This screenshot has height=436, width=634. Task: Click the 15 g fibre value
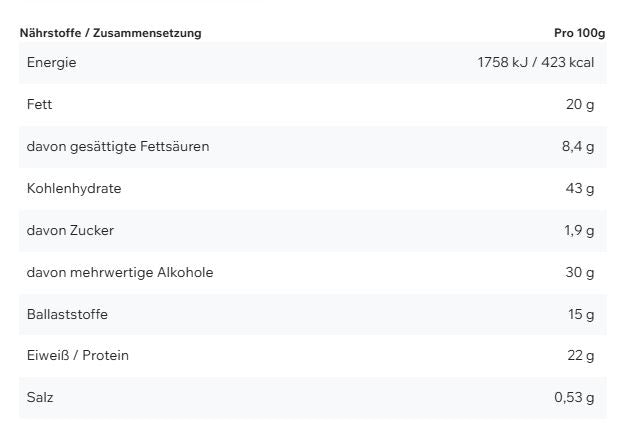pyautogui.click(x=581, y=315)
